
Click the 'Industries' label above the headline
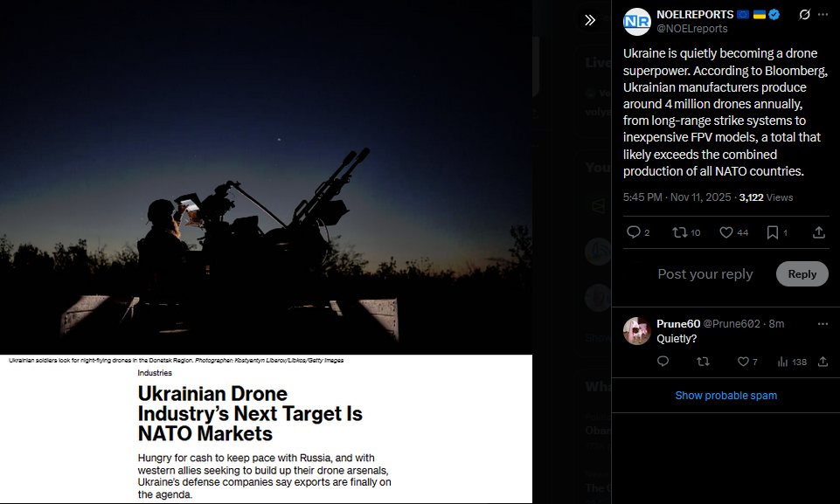pyautogui.click(x=155, y=373)
